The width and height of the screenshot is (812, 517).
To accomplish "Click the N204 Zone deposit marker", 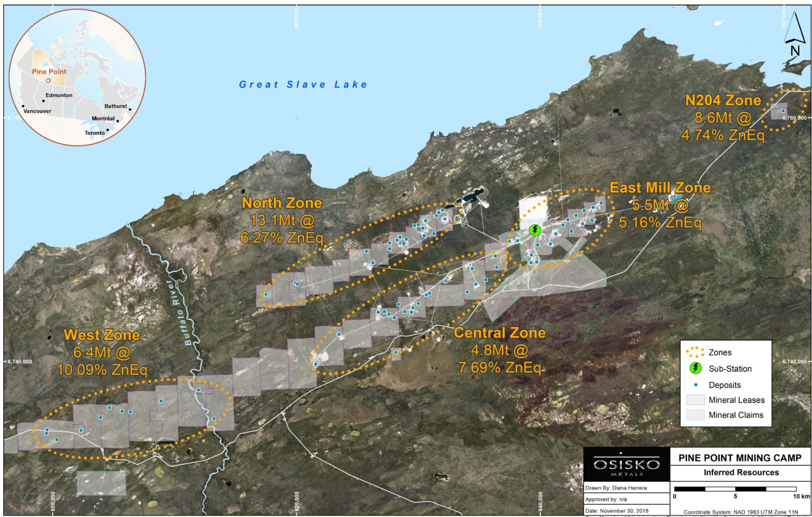I will coord(782,111).
